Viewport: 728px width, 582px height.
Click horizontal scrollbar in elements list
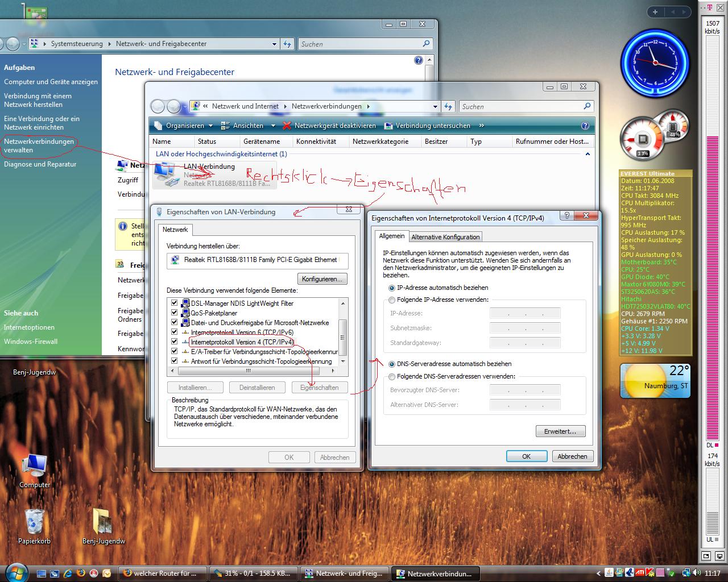249,371
